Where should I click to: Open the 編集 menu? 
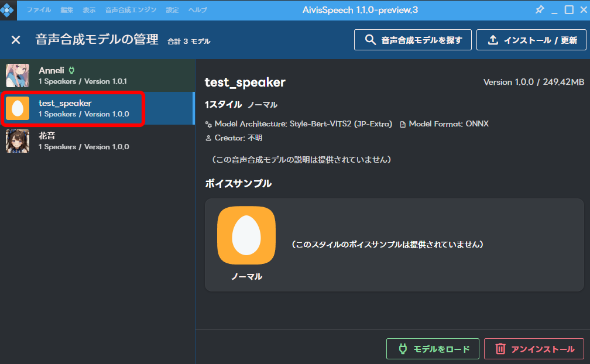click(x=67, y=10)
